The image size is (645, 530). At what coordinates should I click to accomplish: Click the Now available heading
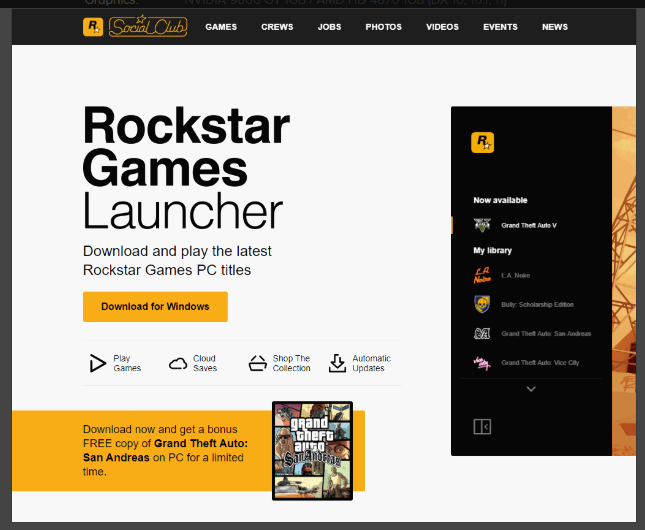tap(500, 200)
